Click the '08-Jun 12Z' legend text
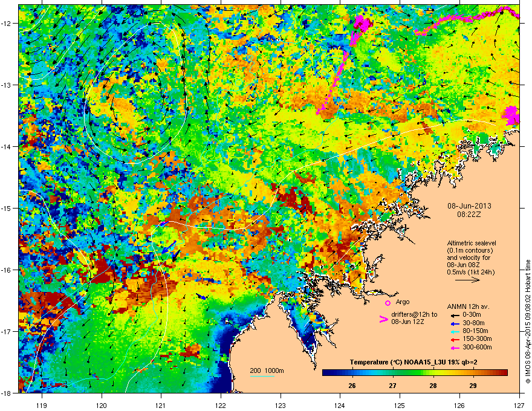This screenshot has height=411, width=532. (407, 322)
